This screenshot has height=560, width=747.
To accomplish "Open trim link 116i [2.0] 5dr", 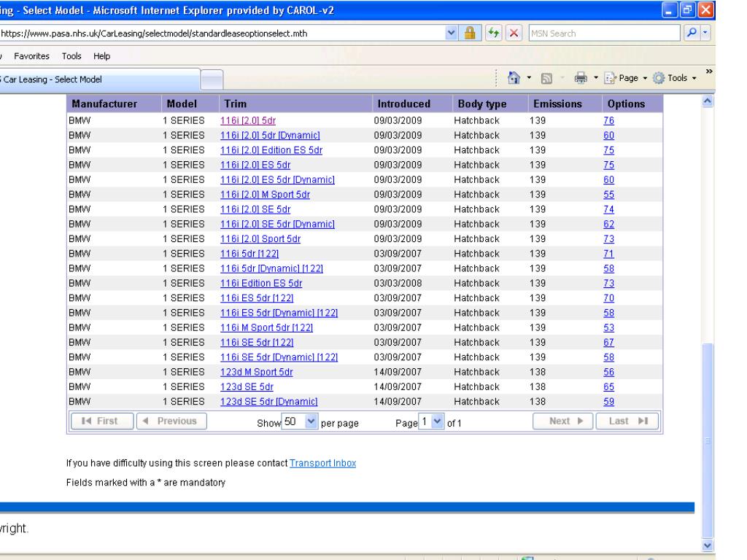I will (x=248, y=120).
